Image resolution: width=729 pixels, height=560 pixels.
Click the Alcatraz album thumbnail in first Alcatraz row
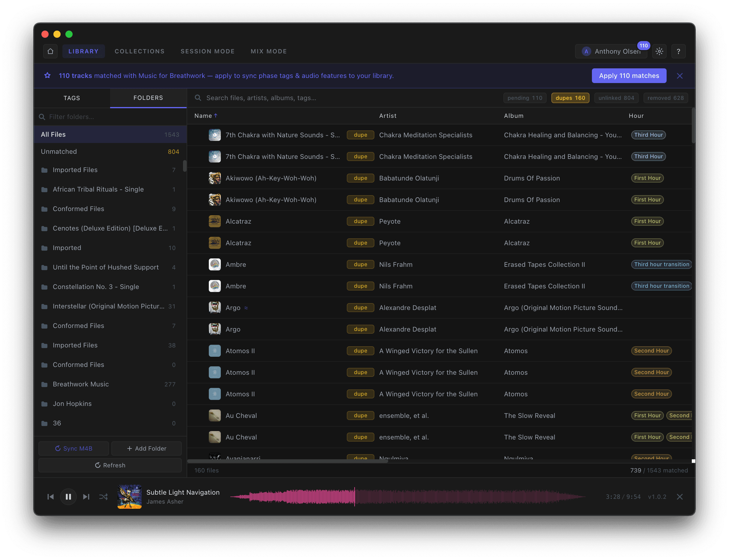click(214, 221)
